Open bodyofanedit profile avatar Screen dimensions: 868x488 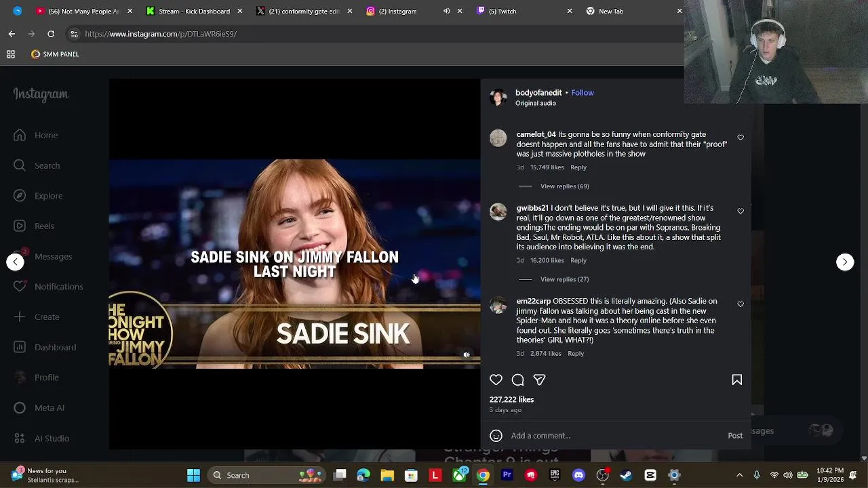[x=498, y=98]
